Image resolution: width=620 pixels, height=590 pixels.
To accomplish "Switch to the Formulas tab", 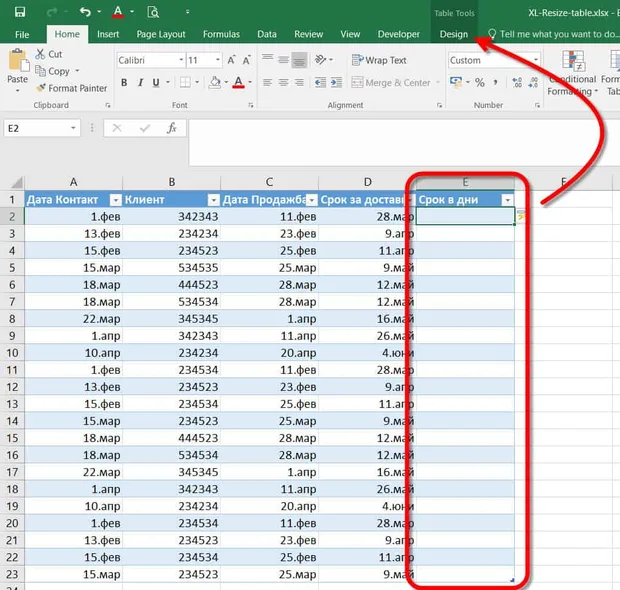I will click(221, 34).
